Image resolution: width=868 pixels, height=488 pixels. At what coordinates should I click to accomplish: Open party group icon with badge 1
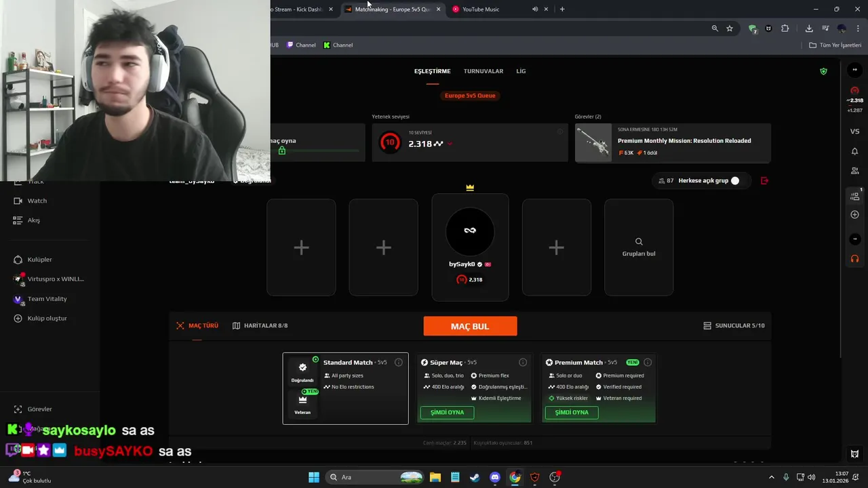click(854, 196)
